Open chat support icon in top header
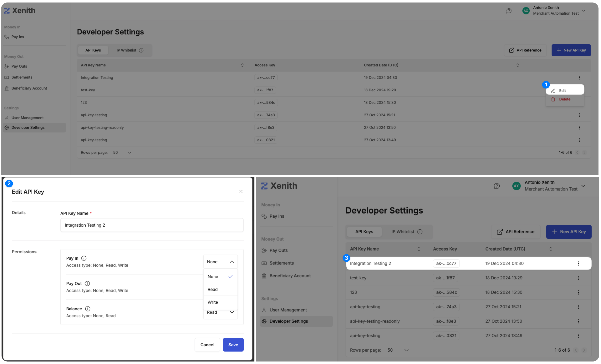This screenshot has width=601, height=364. (509, 11)
